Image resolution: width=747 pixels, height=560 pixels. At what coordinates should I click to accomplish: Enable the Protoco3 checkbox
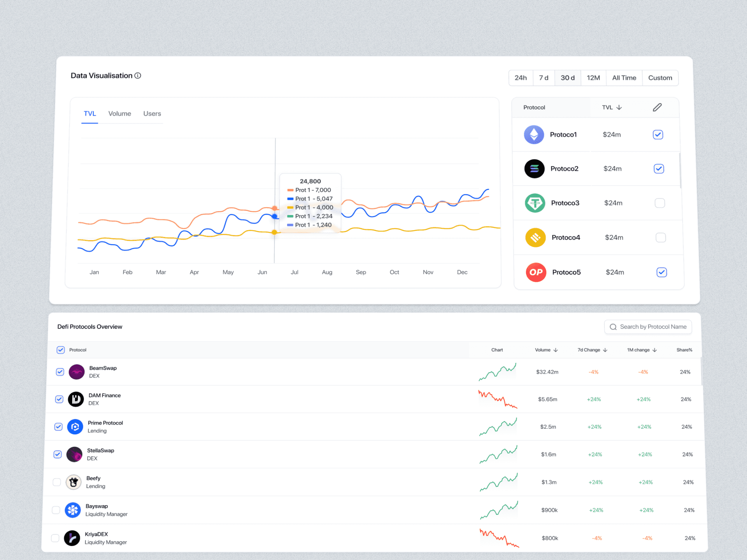(x=660, y=203)
